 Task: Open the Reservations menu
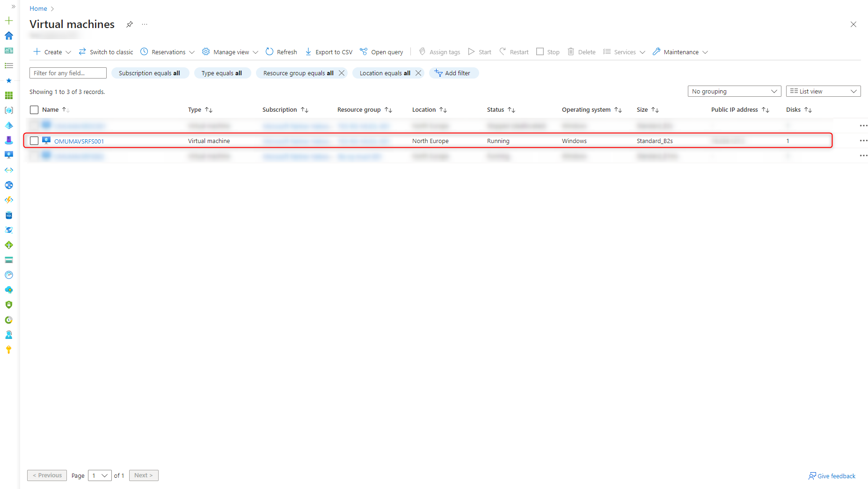tap(167, 52)
